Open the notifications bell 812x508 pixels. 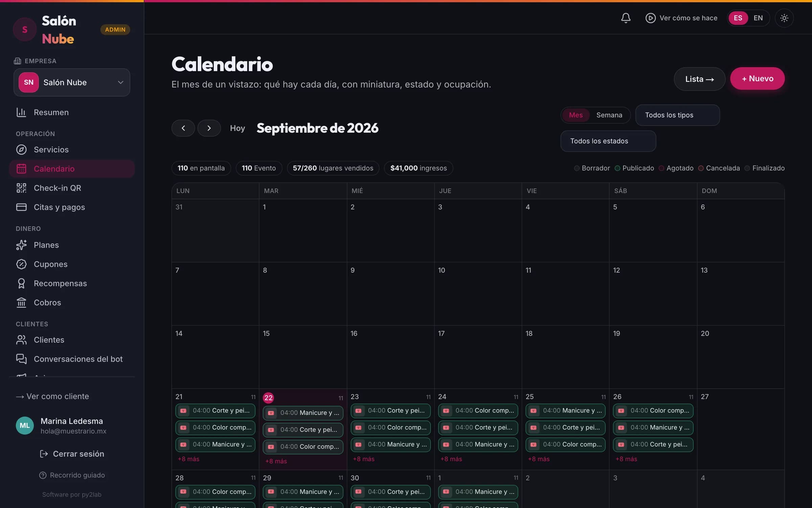click(x=626, y=18)
